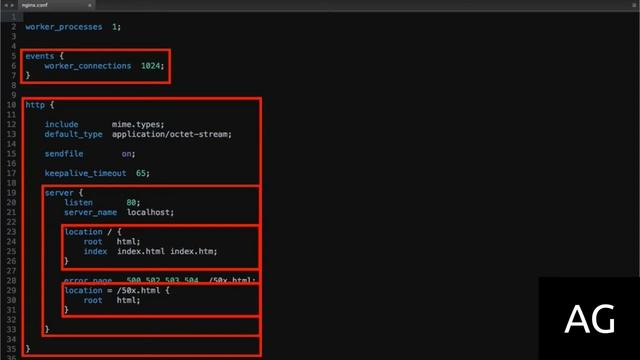Click the server_name directive

90,212
